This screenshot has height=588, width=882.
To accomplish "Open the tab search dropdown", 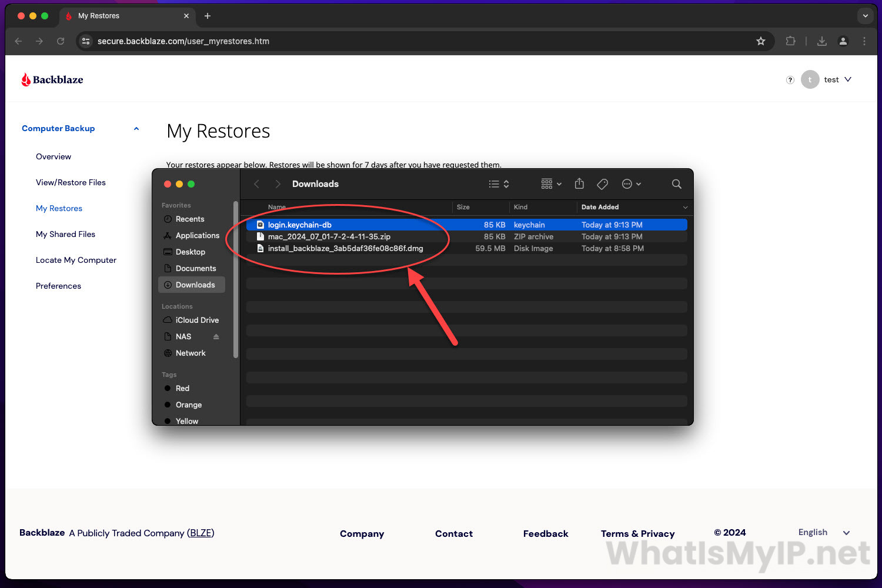I will coord(865,16).
